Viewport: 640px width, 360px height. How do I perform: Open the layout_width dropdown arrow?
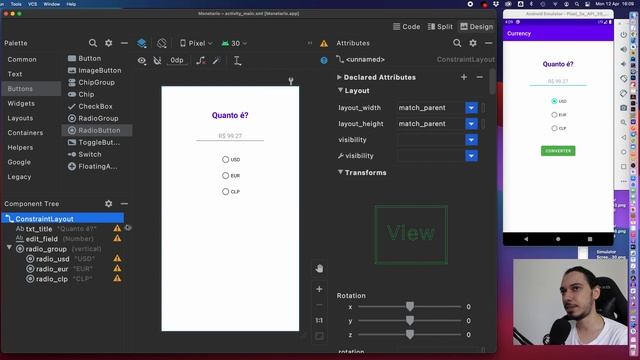pos(471,108)
